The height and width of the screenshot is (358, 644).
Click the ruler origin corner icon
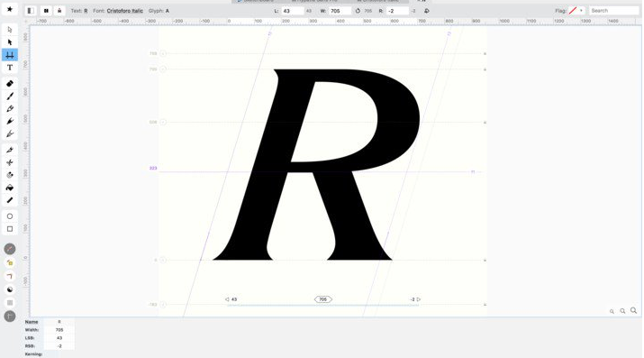(x=26, y=21)
